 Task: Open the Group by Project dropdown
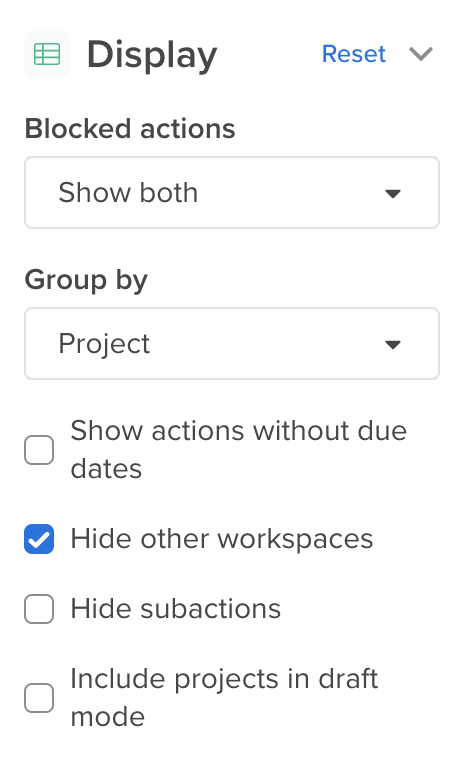(232, 344)
